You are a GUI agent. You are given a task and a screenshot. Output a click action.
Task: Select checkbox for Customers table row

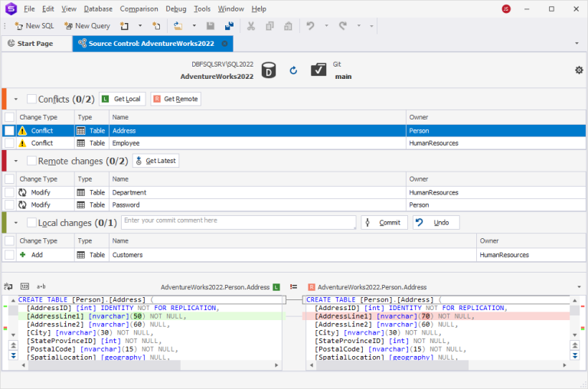[9, 255]
